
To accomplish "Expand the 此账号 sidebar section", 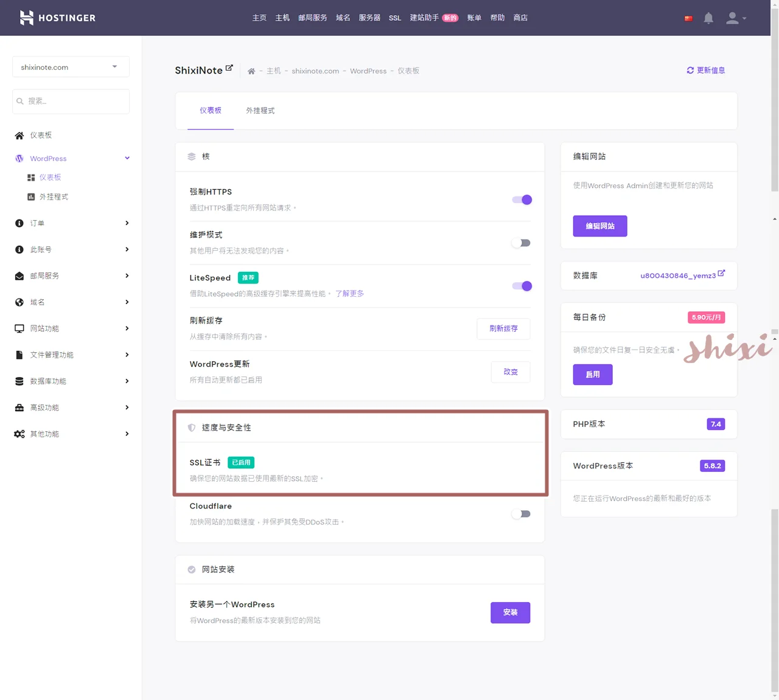I will pyautogui.click(x=127, y=249).
